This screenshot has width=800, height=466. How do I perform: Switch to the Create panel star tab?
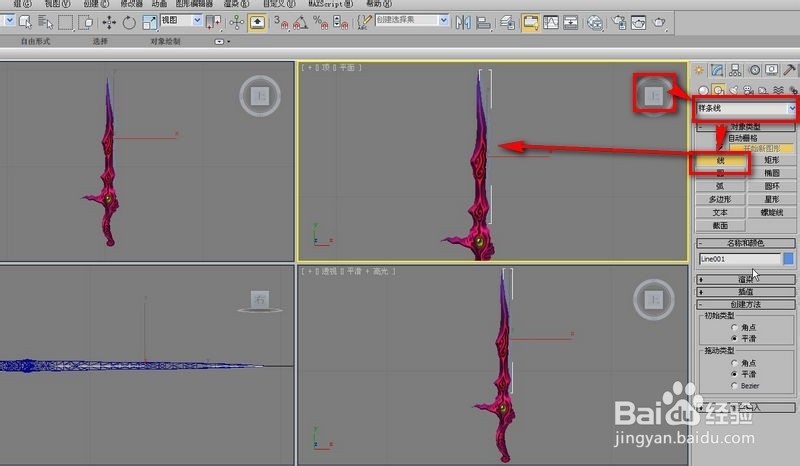click(x=699, y=70)
